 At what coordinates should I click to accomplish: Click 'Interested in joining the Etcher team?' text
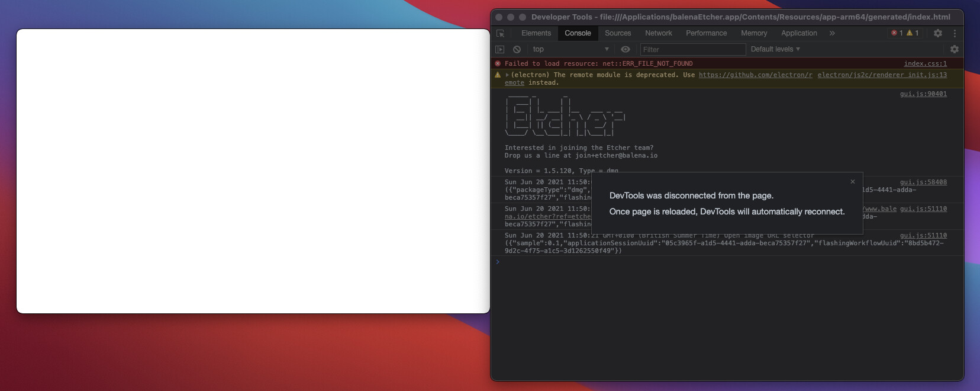coord(579,148)
